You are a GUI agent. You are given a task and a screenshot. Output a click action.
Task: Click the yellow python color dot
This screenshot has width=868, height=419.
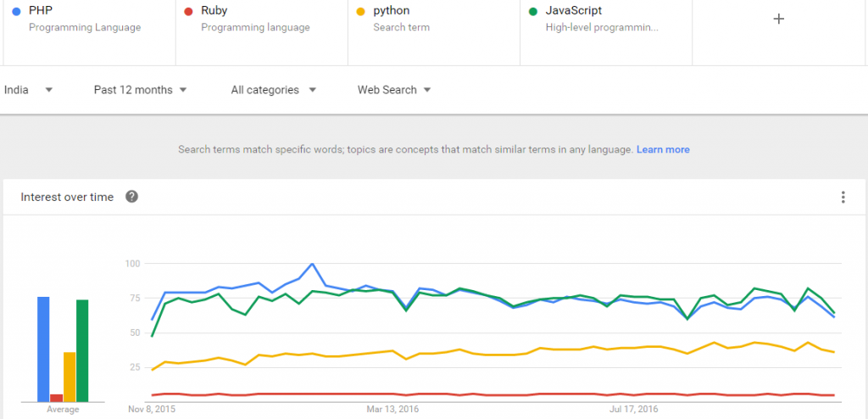click(361, 11)
